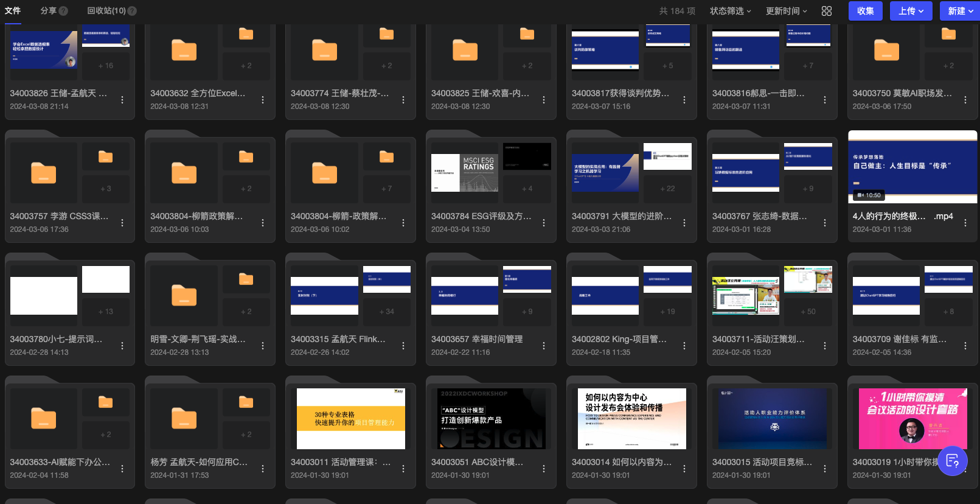Image resolution: width=980 pixels, height=504 pixels.
Task: Switch to the 文件 tab
Action: click(x=13, y=11)
